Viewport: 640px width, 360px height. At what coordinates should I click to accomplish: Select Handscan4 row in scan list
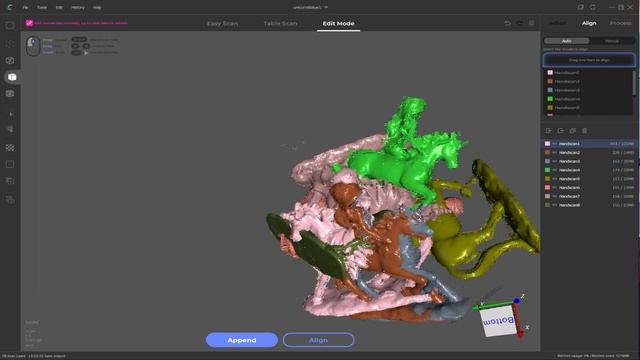(x=589, y=170)
